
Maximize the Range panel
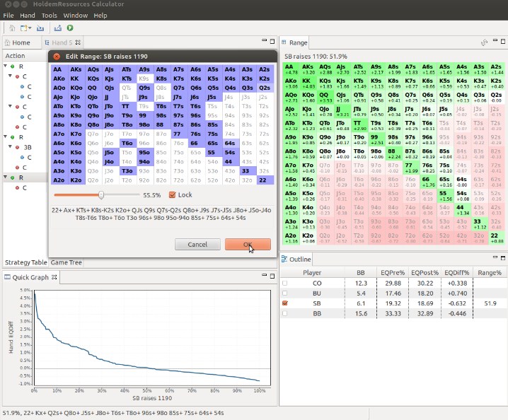502,43
